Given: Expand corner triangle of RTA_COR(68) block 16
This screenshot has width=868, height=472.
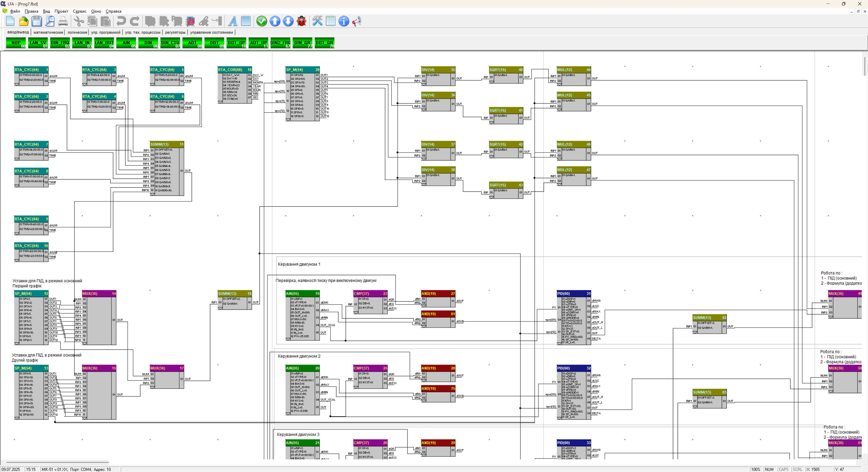Looking at the screenshot, I should click(x=220, y=102).
